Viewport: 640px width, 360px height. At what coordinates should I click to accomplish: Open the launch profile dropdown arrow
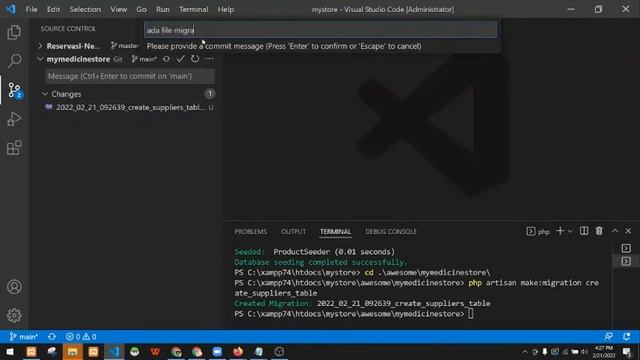[x=570, y=231]
